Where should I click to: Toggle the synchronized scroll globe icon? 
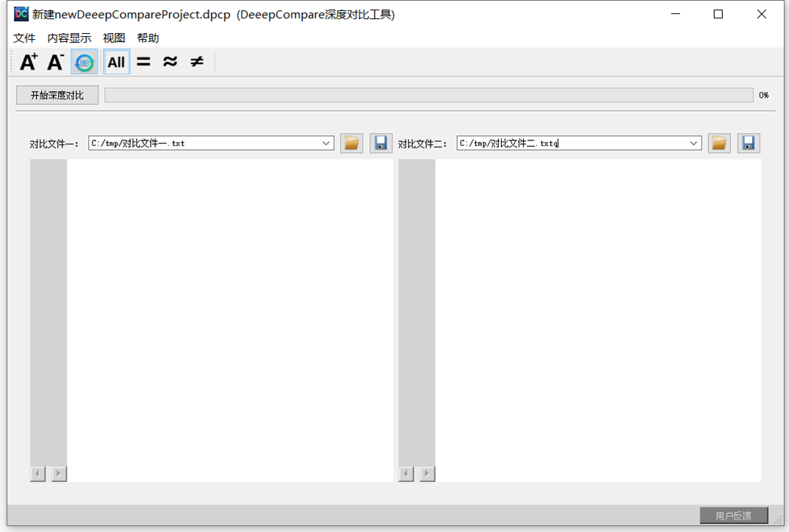coord(84,62)
